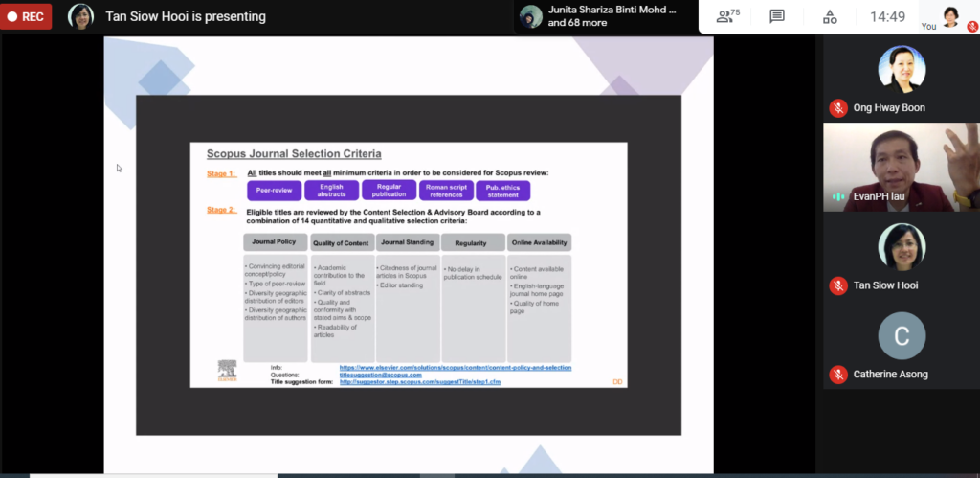Click the REC recording indicator
This screenshot has height=478, width=980.
(x=26, y=16)
